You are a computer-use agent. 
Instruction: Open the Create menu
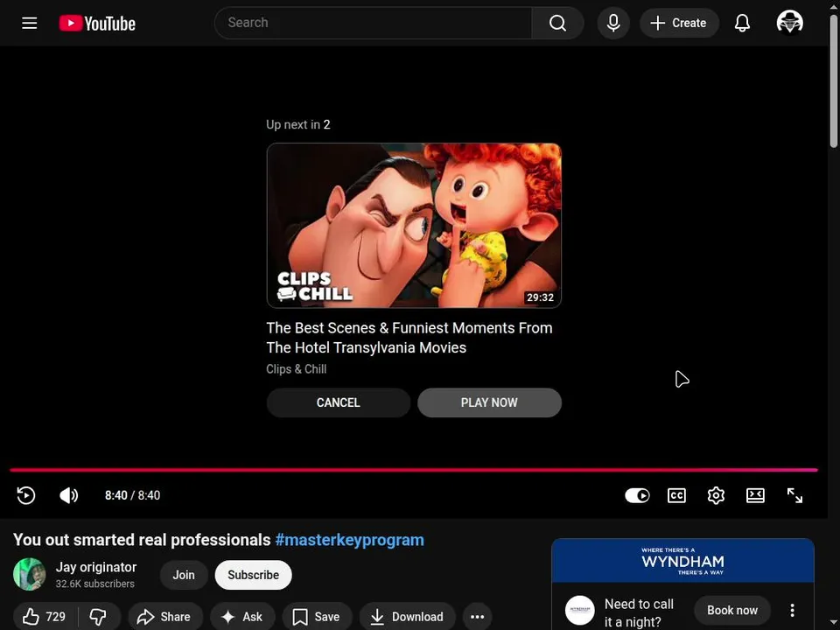pyautogui.click(x=679, y=23)
